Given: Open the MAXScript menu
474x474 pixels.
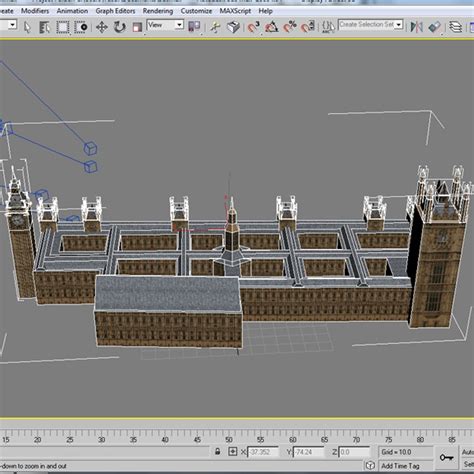Looking at the screenshot, I should (x=235, y=11).
